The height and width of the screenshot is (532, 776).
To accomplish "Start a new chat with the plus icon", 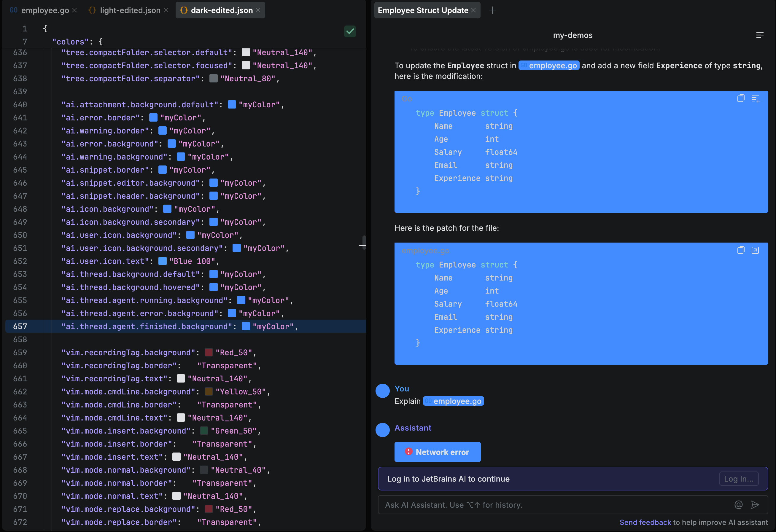I will tap(492, 10).
